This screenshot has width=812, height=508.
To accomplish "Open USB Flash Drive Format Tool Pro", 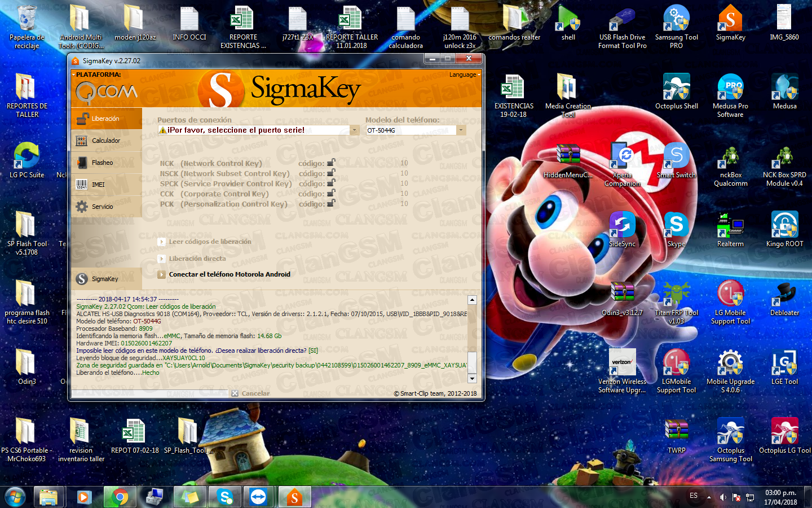I will [622, 27].
